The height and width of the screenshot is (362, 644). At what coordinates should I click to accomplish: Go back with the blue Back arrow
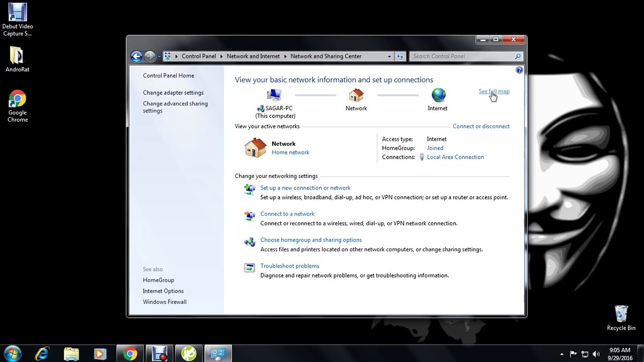coord(136,56)
